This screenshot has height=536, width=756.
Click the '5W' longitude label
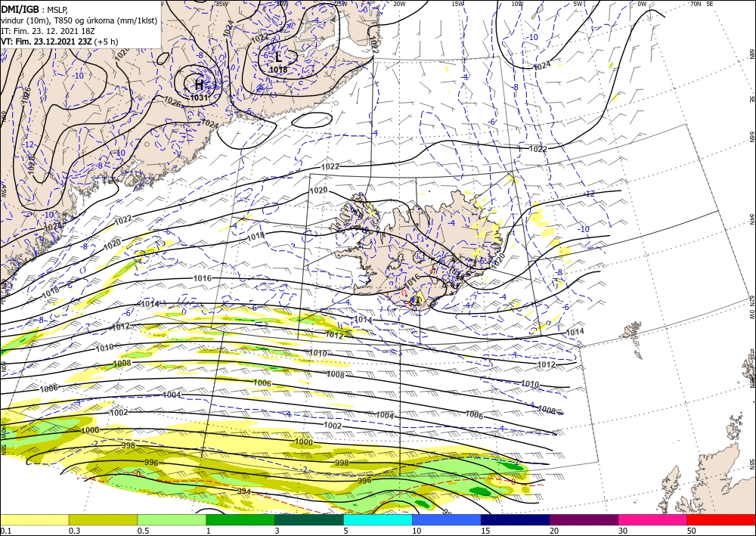coord(578,4)
